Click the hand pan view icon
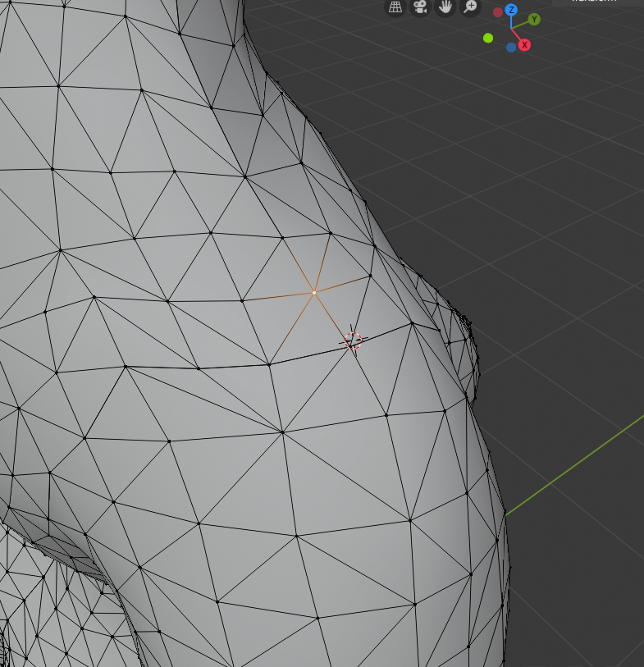Image resolution: width=644 pixels, height=667 pixels. click(x=445, y=7)
